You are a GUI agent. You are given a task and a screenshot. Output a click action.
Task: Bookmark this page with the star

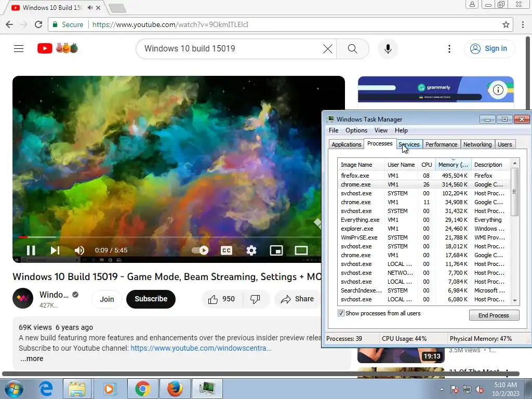click(506, 24)
